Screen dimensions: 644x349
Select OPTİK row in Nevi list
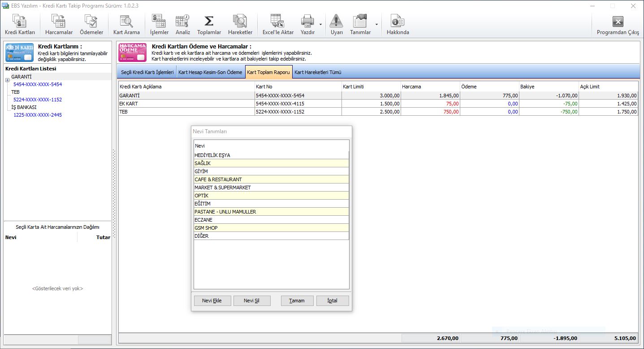[x=271, y=196]
